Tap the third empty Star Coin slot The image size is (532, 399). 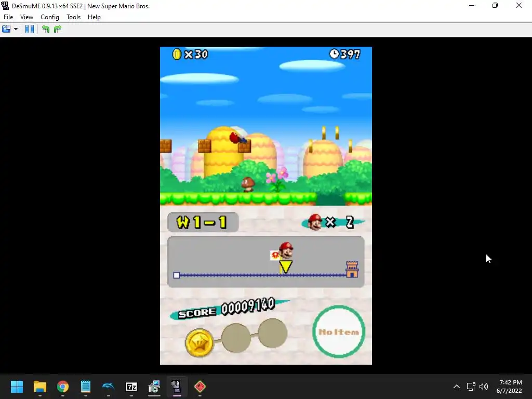coord(273,333)
